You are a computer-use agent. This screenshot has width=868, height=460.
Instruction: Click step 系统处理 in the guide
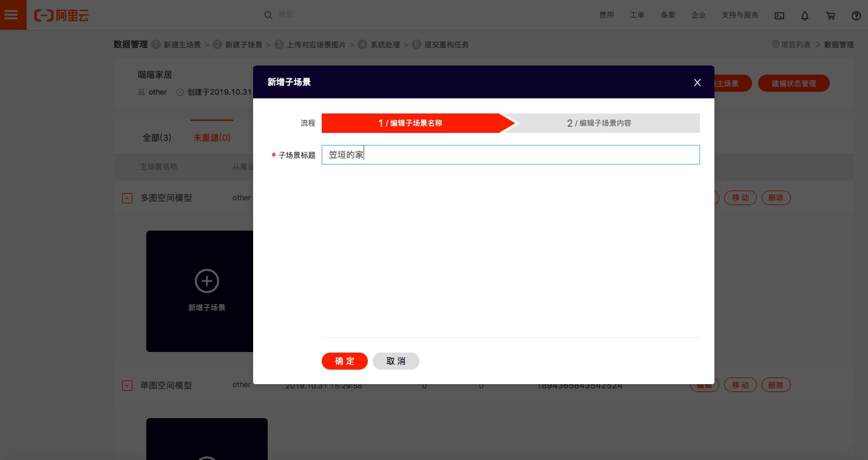tap(385, 45)
